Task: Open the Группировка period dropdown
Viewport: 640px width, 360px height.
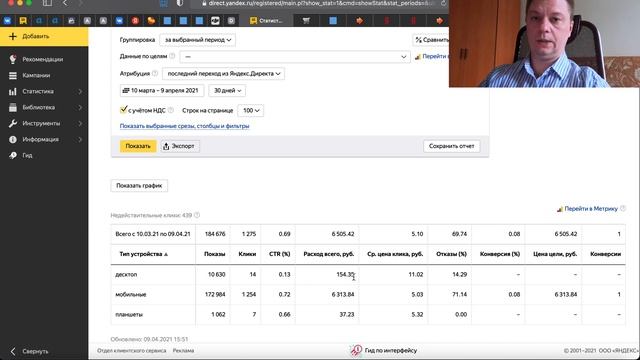Action: click(x=198, y=40)
